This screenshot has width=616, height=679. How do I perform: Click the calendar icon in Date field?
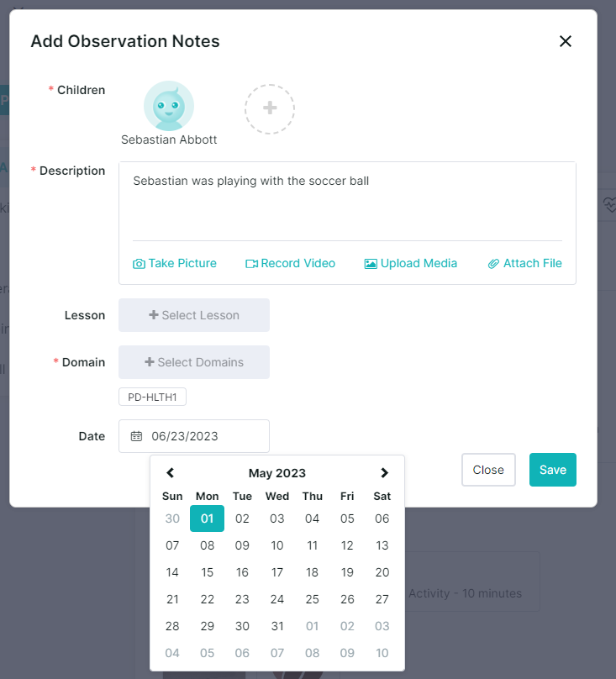click(x=136, y=436)
